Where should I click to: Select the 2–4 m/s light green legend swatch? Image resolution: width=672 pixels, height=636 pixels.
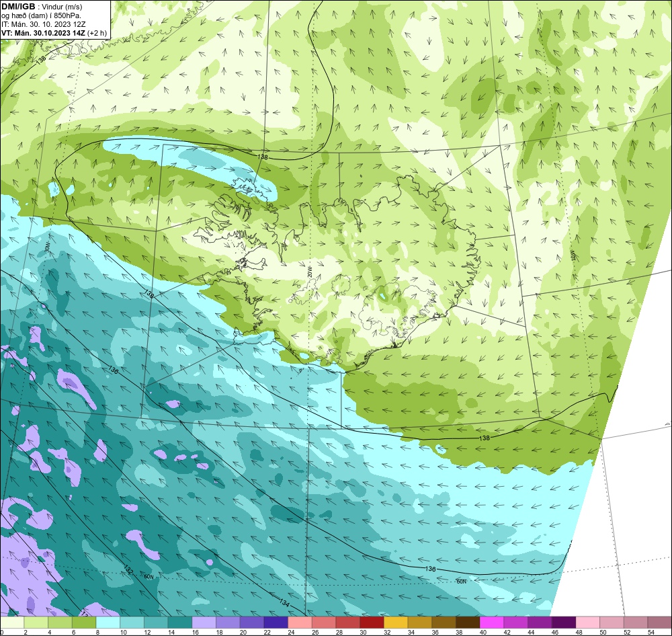click(36, 623)
